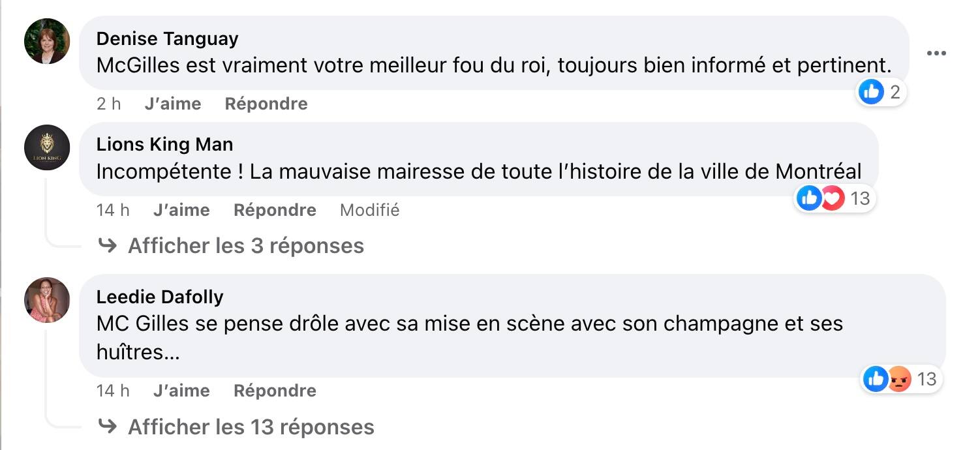Like Denise Tanguay's comment with J'aime

[172, 103]
